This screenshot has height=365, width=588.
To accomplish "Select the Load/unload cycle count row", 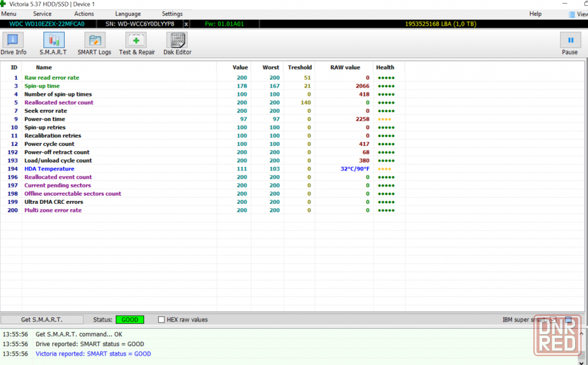I will point(202,160).
